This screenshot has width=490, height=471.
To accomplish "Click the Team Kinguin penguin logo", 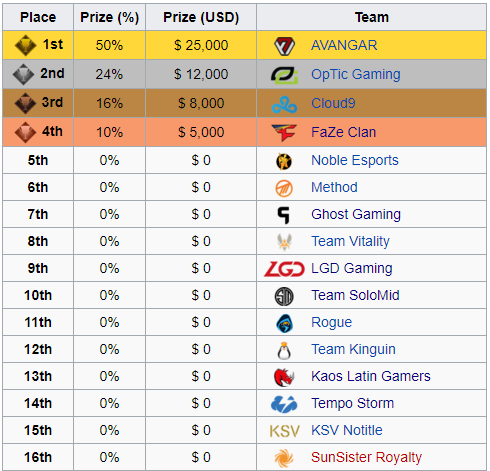I will click(284, 350).
